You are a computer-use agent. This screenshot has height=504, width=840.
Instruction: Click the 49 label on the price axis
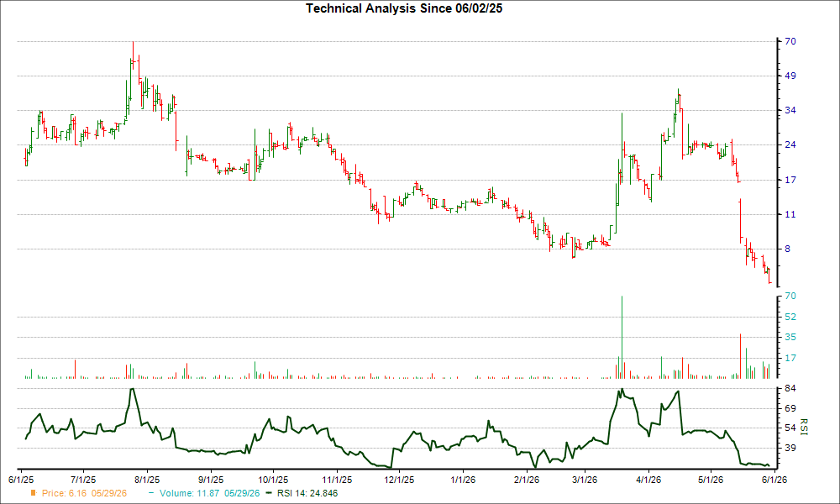790,76
